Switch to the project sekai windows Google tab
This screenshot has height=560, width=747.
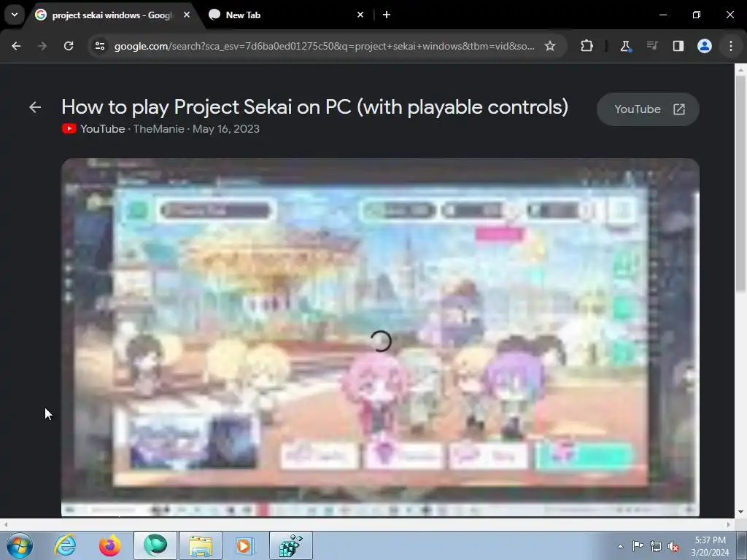pyautogui.click(x=112, y=15)
